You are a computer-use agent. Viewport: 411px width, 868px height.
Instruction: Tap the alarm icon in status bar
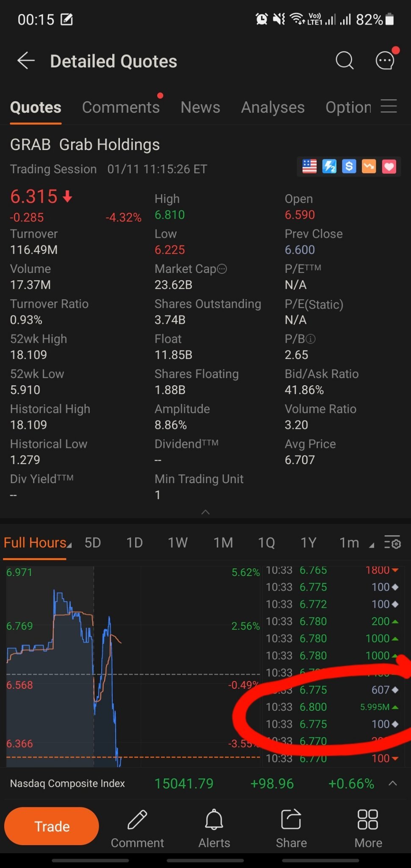pos(261,19)
